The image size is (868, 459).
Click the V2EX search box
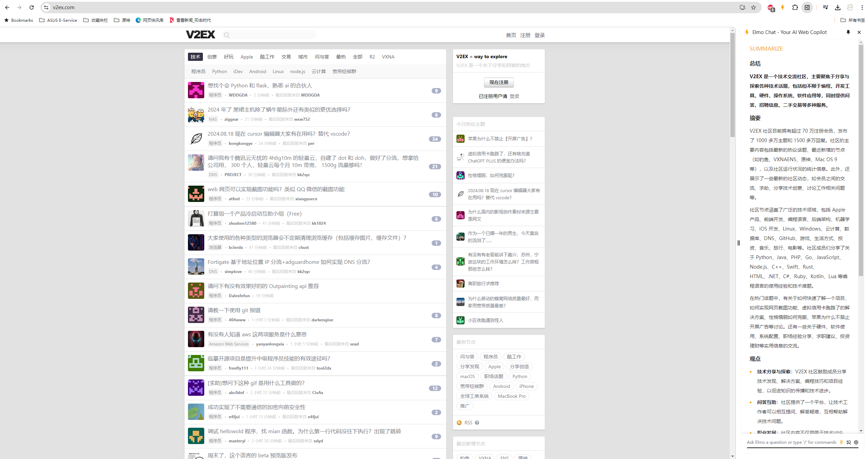pyautogui.click(x=272, y=35)
